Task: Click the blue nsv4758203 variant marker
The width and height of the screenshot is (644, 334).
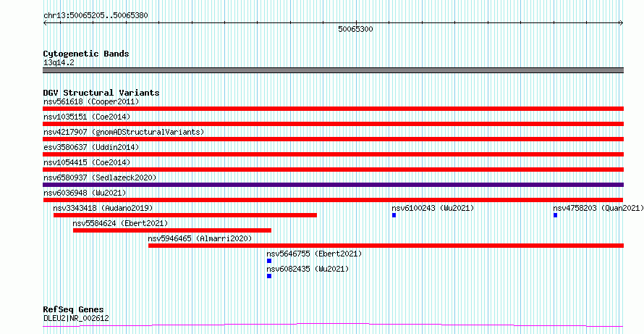Action: (555, 215)
